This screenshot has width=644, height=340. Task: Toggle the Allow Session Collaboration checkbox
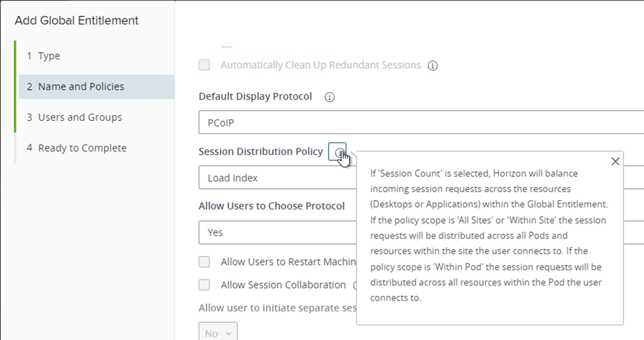pos(204,285)
